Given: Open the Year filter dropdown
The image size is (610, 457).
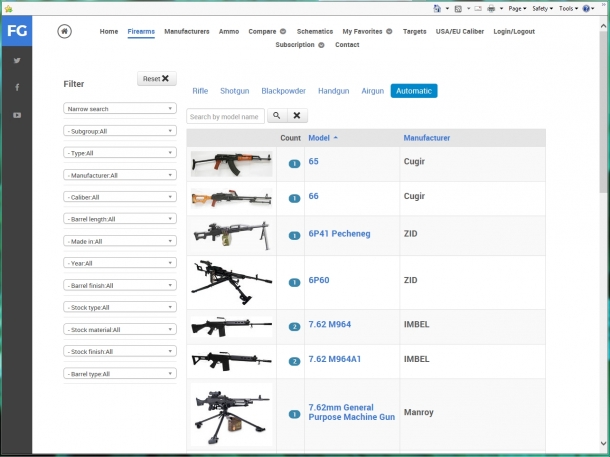Looking at the screenshot, I should tap(120, 263).
